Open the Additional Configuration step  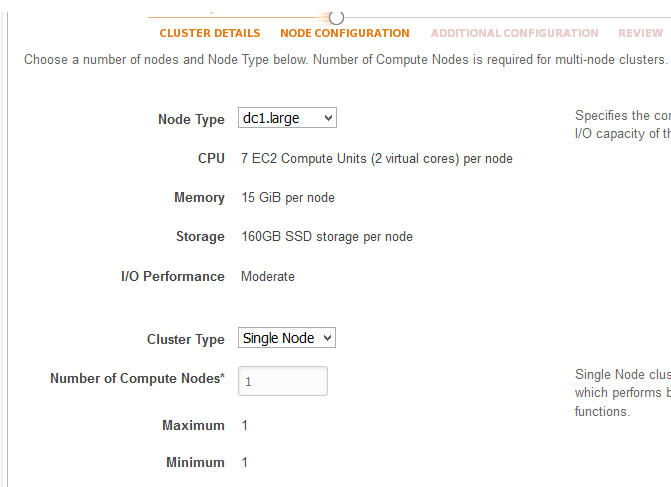(x=514, y=33)
